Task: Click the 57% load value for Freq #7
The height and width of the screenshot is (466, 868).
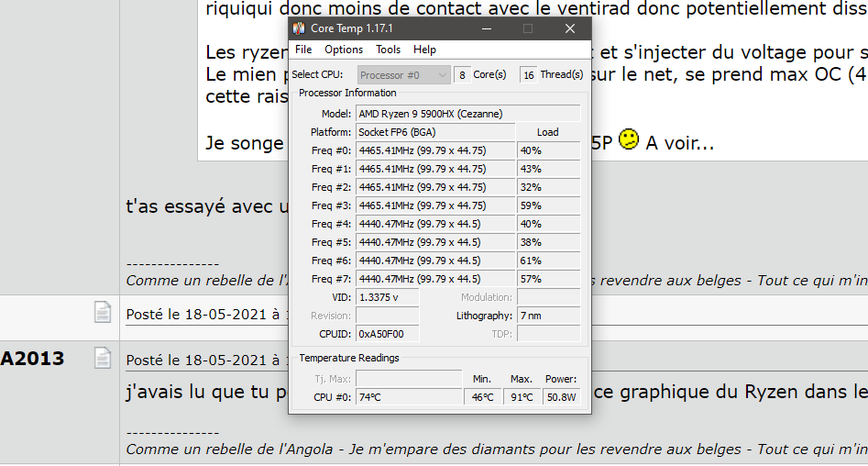Action: 549,279
